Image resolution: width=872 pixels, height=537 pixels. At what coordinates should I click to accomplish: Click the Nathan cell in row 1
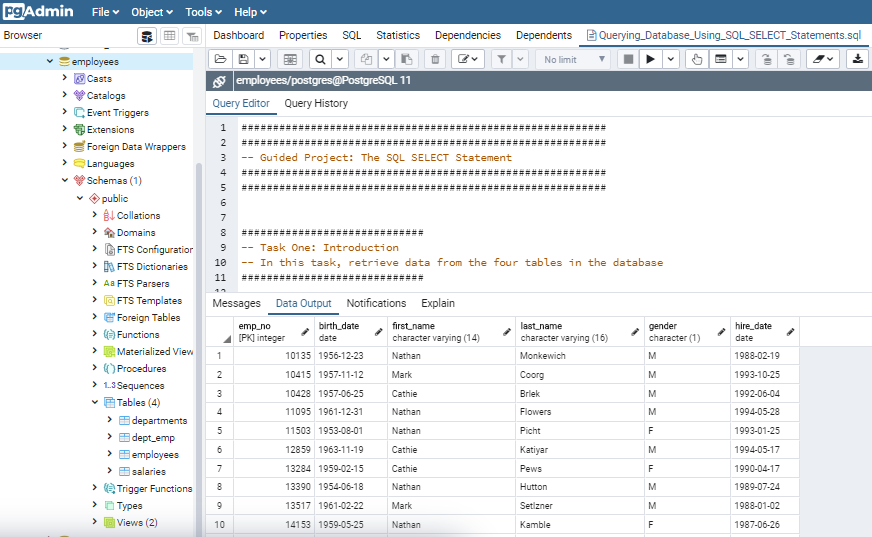point(406,356)
